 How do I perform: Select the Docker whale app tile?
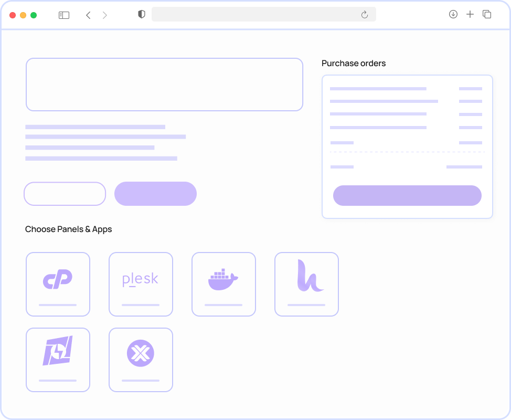tap(223, 284)
